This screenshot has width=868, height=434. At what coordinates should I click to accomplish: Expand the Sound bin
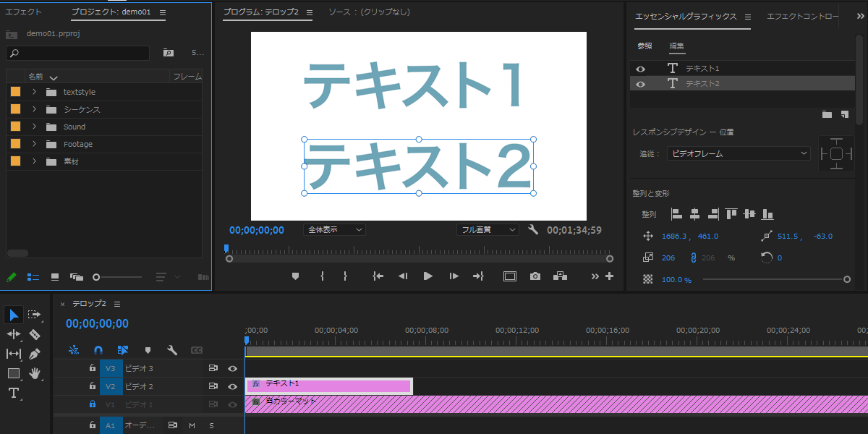pos(34,127)
